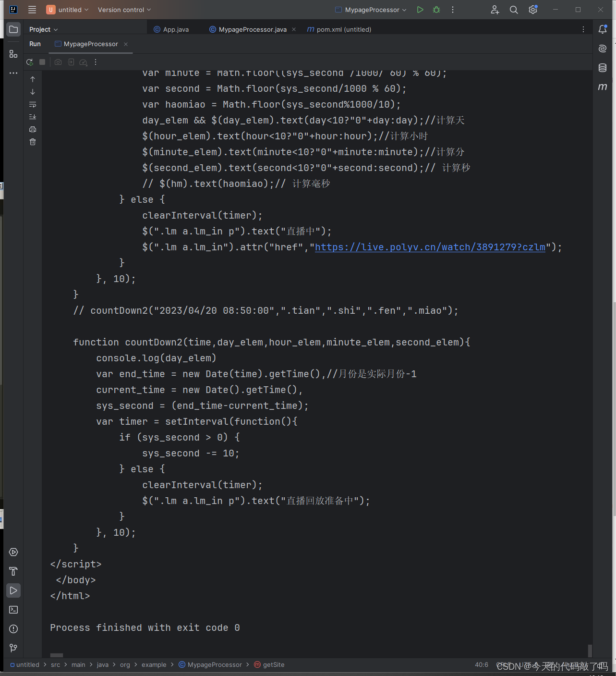Click the 'function countDown2' line in console
616x676 pixels.
pos(272,342)
